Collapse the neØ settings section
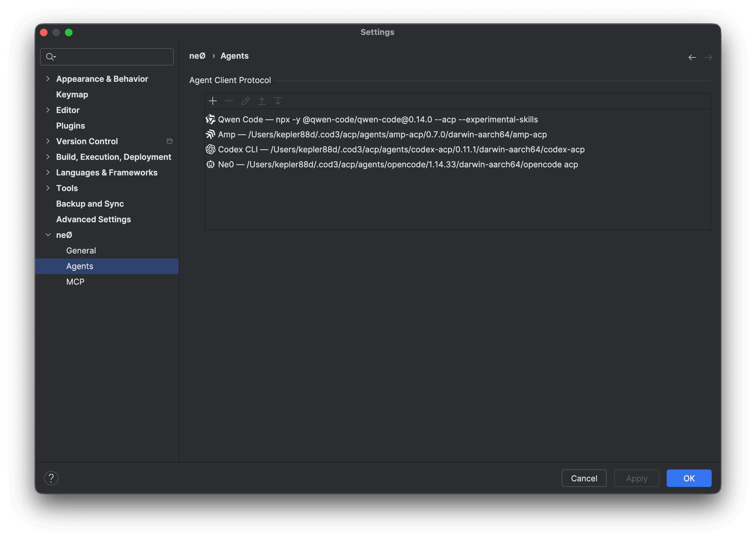This screenshot has width=756, height=540. 48,235
